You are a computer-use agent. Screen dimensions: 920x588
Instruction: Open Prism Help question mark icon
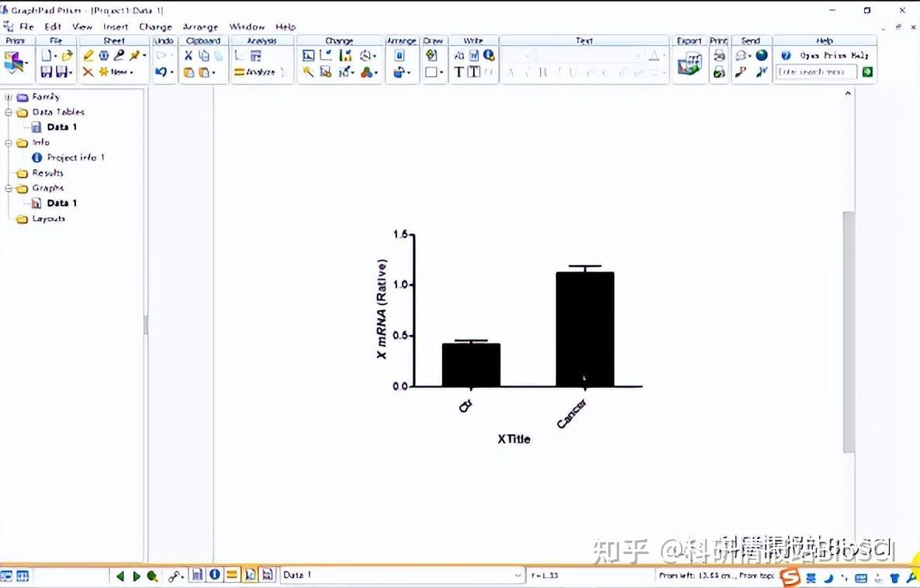784,55
